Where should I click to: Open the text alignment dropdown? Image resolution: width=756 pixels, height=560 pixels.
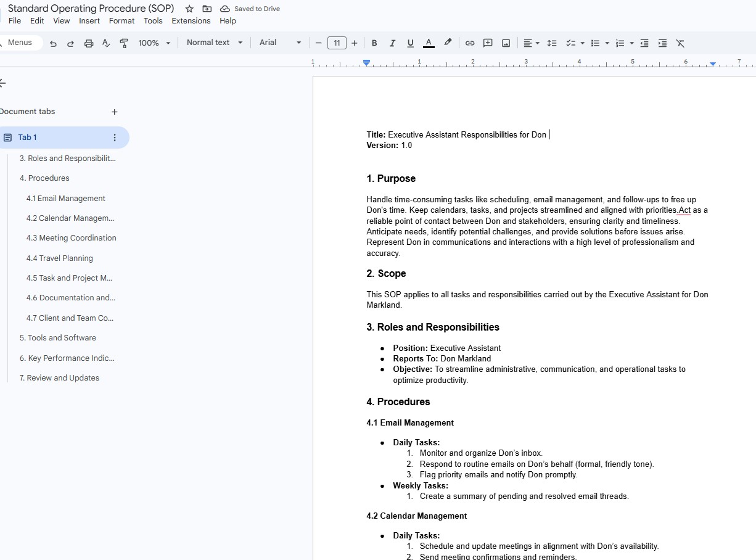[x=531, y=43]
